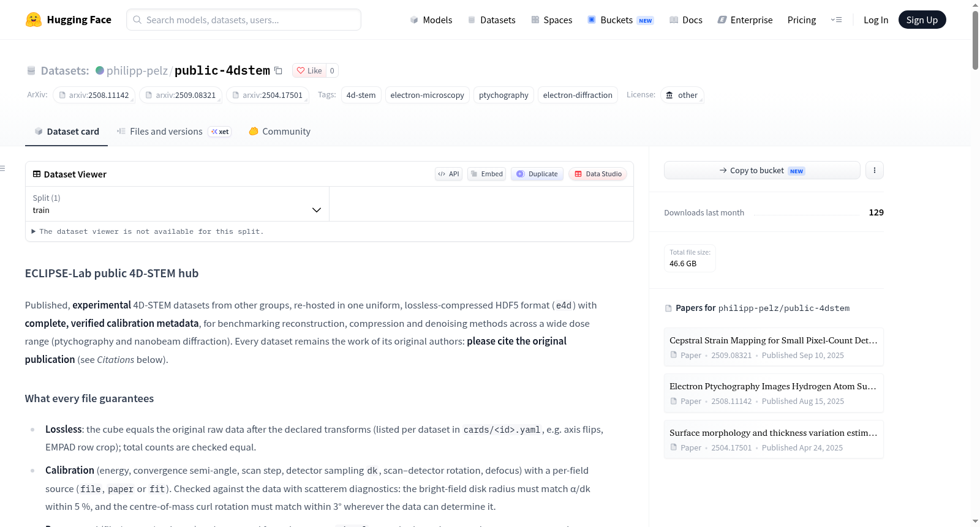
Task: Click the page vertical scrollbar
Action: [975, 40]
